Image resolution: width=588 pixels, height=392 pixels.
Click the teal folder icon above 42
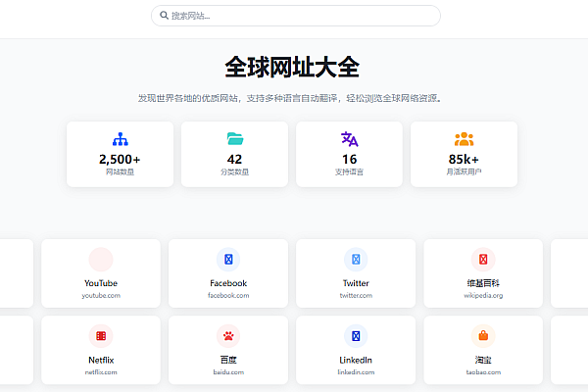(x=235, y=139)
